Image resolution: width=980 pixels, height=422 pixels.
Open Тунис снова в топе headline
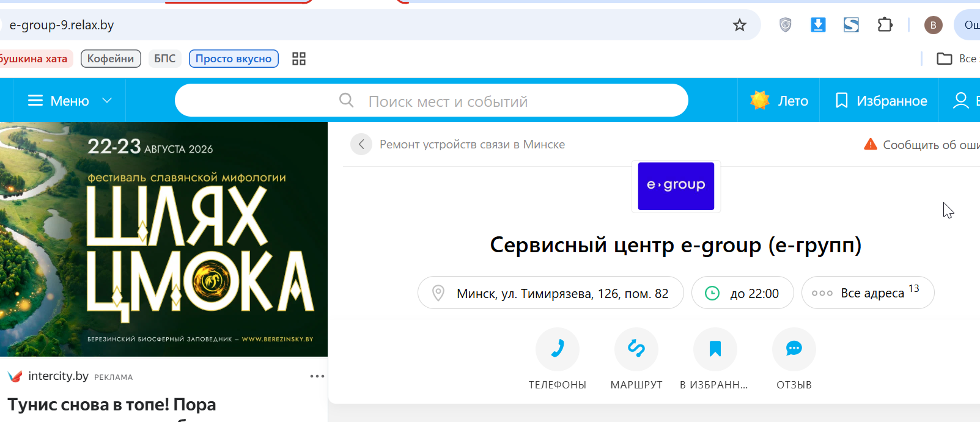tap(112, 405)
